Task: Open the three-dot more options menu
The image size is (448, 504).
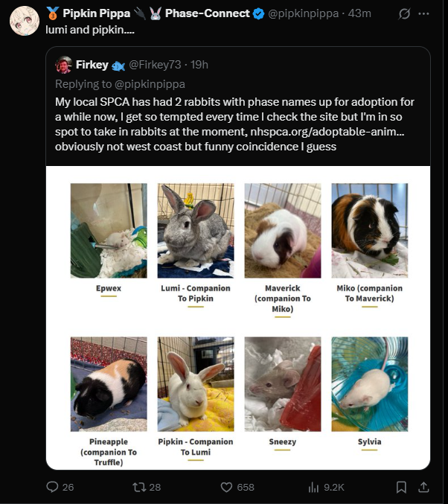Action: pos(423,13)
